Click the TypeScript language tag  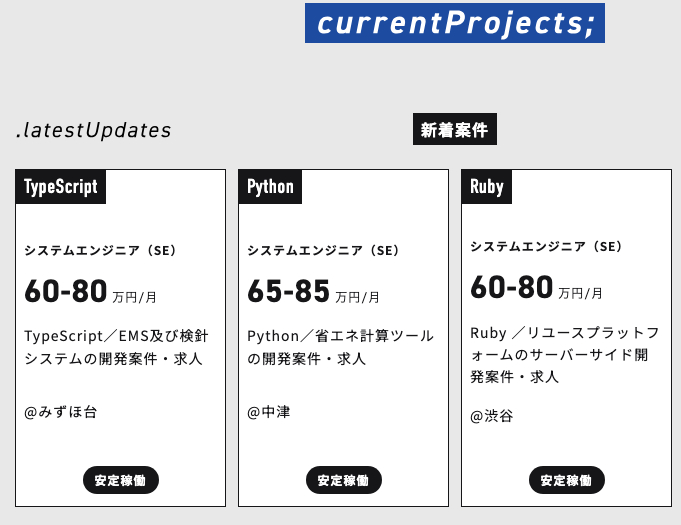[61, 187]
